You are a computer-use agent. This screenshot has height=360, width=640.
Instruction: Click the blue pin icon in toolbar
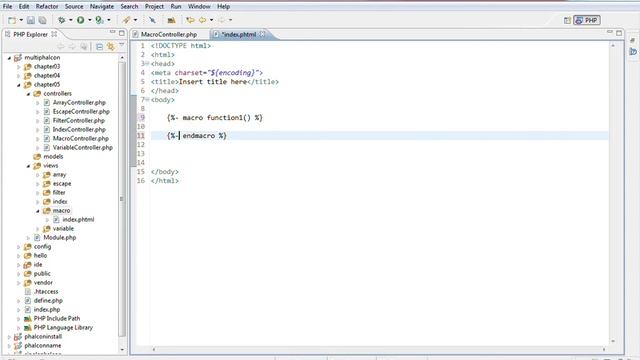[x=152, y=20]
